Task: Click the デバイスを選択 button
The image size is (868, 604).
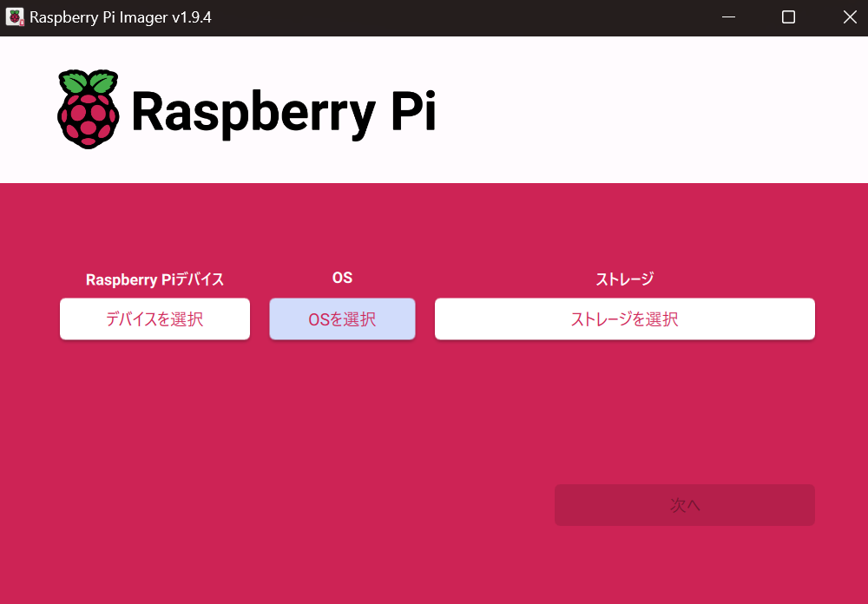Action: point(155,318)
